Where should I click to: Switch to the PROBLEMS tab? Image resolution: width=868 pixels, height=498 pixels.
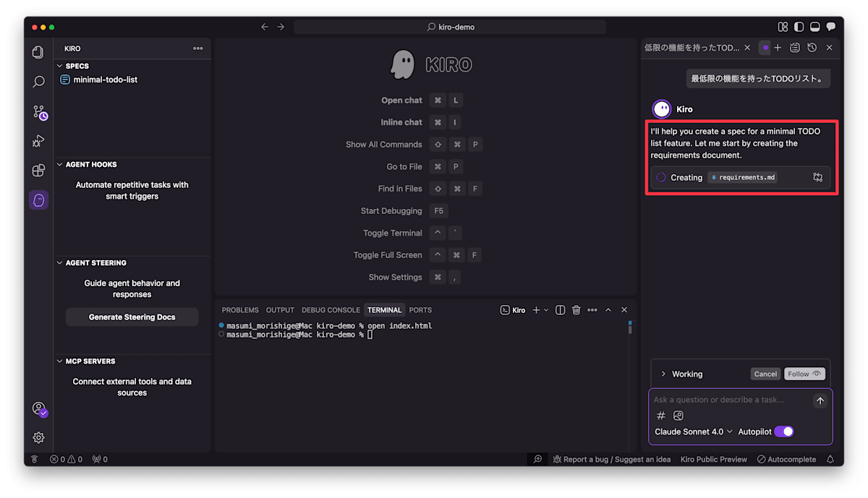pyautogui.click(x=240, y=310)
